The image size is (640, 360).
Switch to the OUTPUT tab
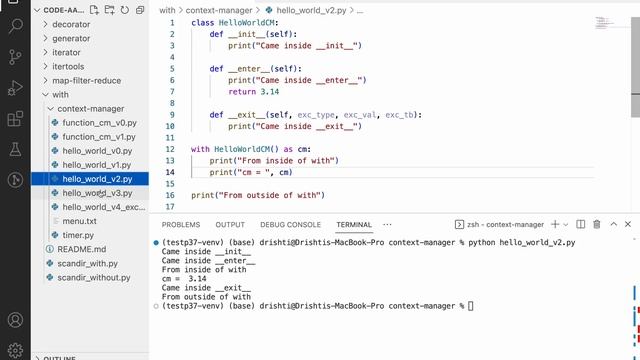click(230, 225)
